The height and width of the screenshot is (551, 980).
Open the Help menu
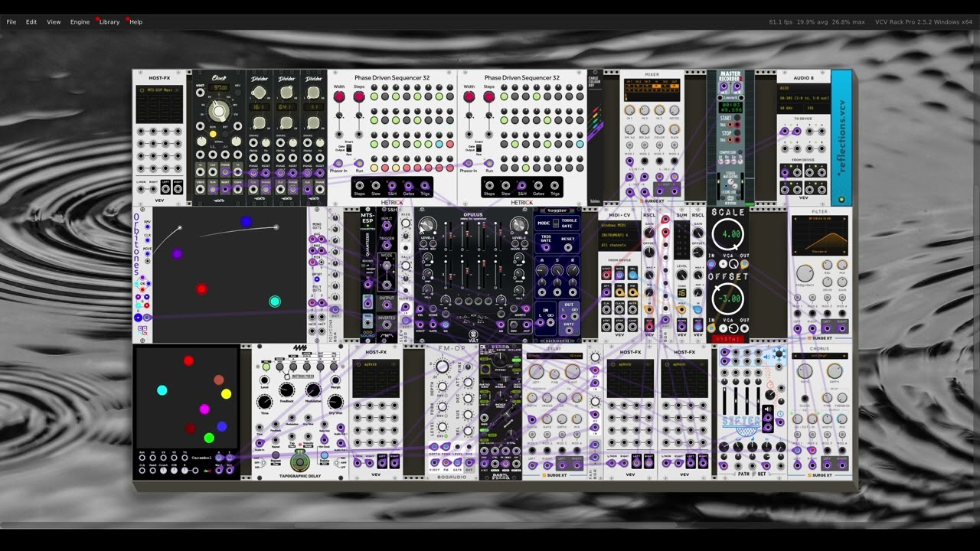point(136,21)
